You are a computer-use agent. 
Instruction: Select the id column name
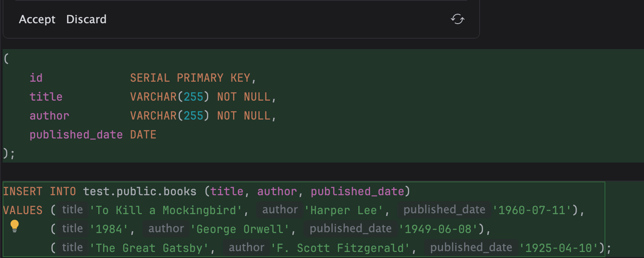click(36, 77)
